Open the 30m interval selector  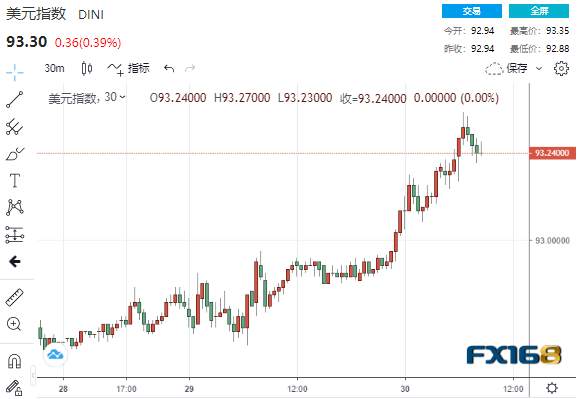[54, 68]
